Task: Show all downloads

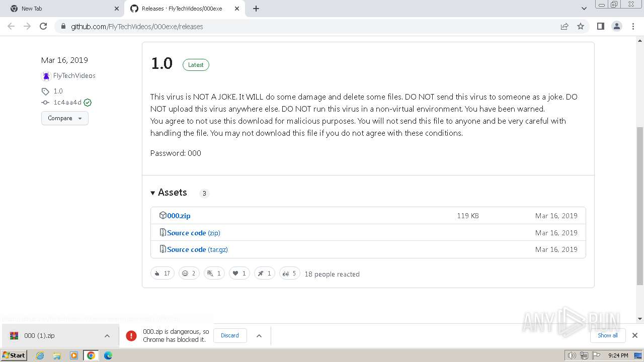Action: click(x=608, y=335)
